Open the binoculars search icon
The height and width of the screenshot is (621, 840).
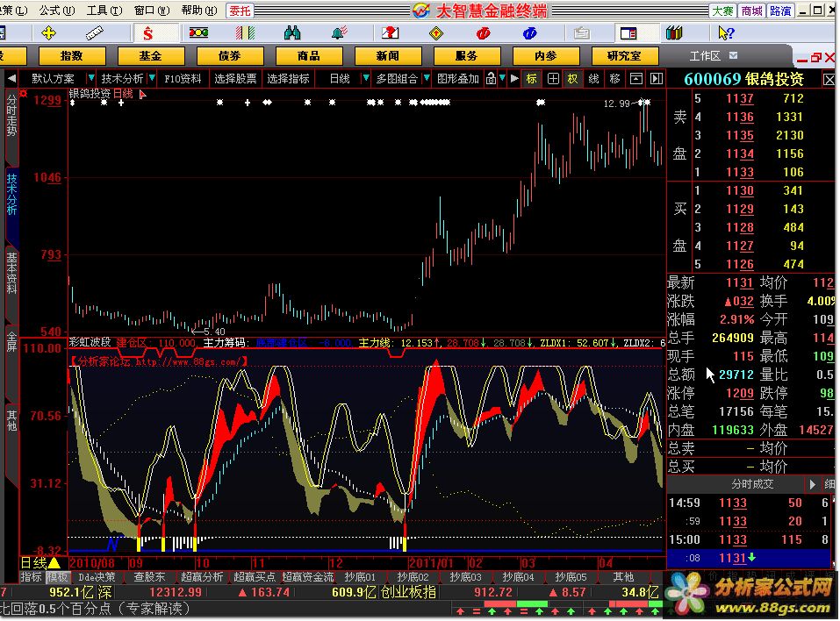[x=292, y=33]
